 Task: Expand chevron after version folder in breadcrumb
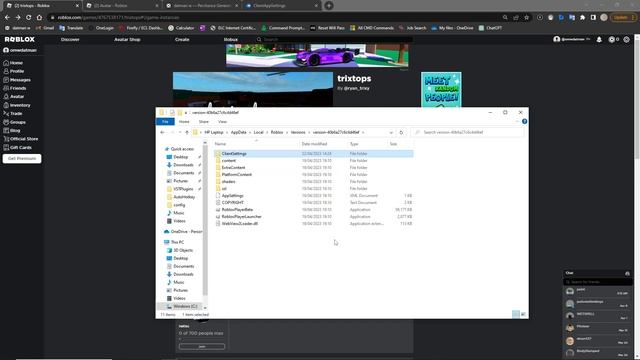pos(363,132)
